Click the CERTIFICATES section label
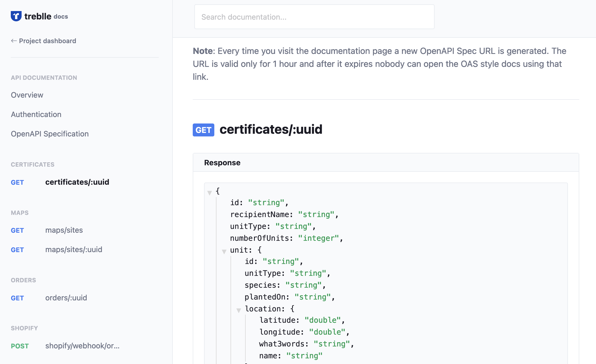Image resolution: width=596 pixels, height=364 pixels. (33, 164)
